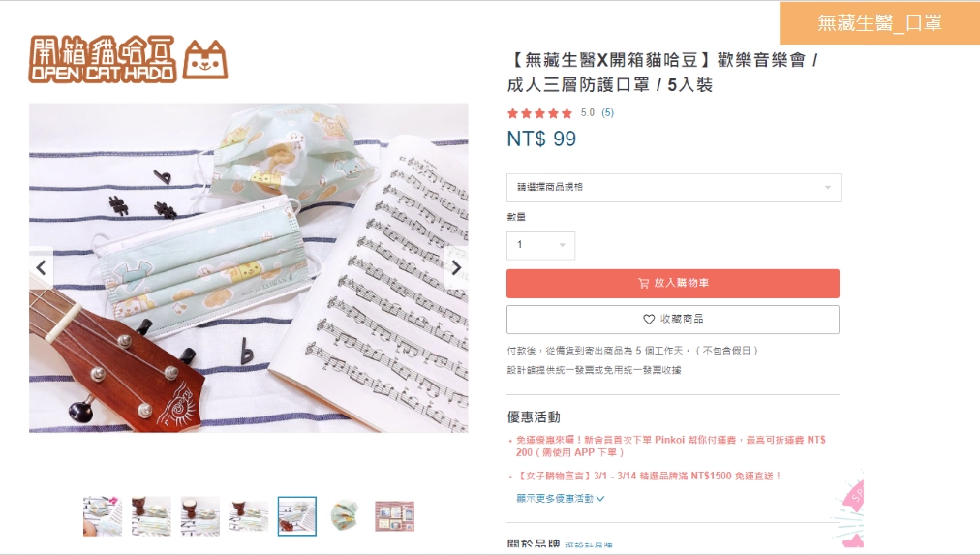980x555 pixels.
Task: Select the last pink packaging thumbnail
Action: pyautogui.click(x=394, y=516)
